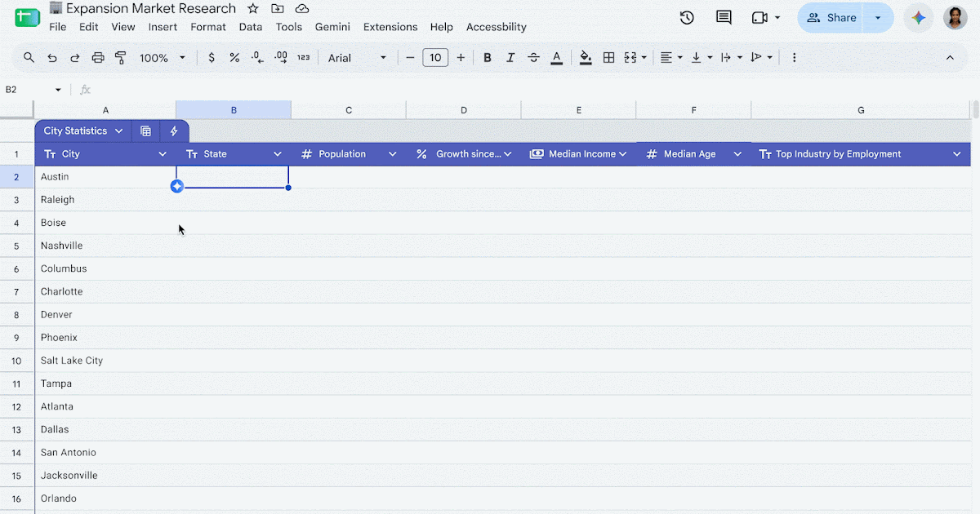Select column B header
Screen dimensions: 980x514
tap(234, 110)
